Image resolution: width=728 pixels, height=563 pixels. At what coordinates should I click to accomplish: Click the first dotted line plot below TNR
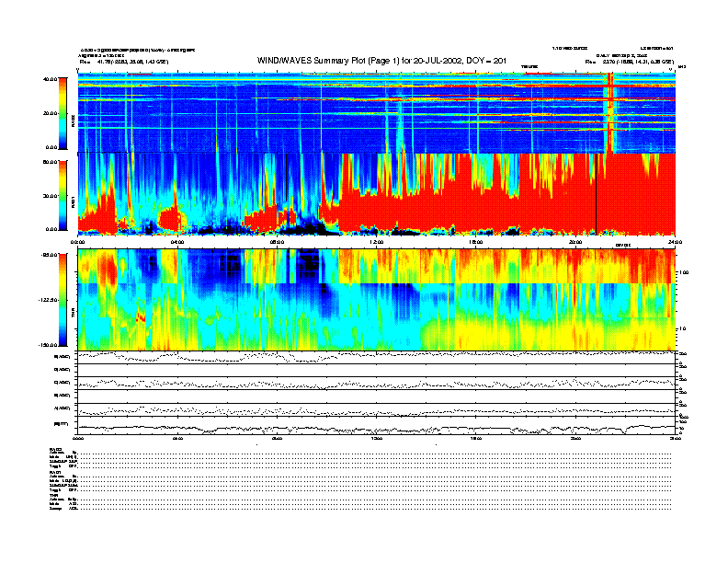coord(377,357)
